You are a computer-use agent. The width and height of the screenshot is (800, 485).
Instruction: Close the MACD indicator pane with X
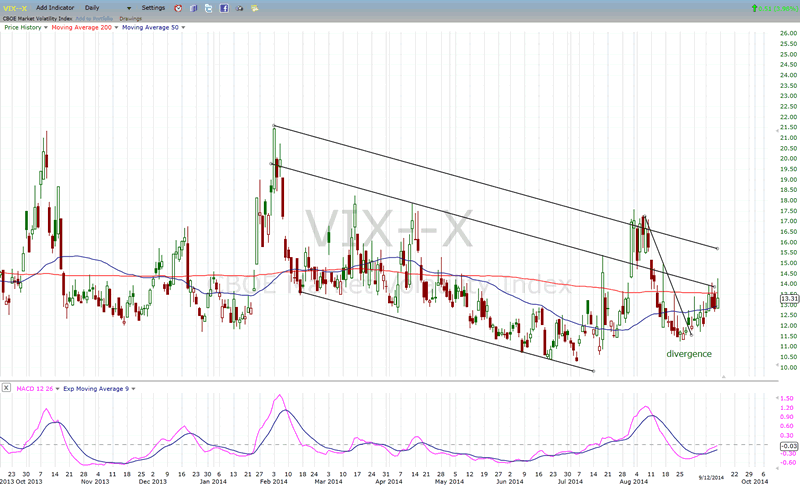[6, 388]
